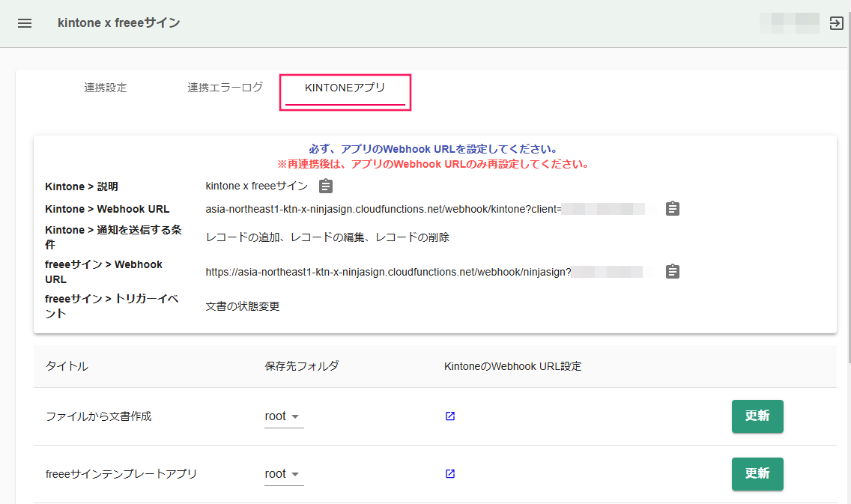Click the blue Webhook URL reminder notice
The height and width of the screenshot is (504, 851).
434,149
